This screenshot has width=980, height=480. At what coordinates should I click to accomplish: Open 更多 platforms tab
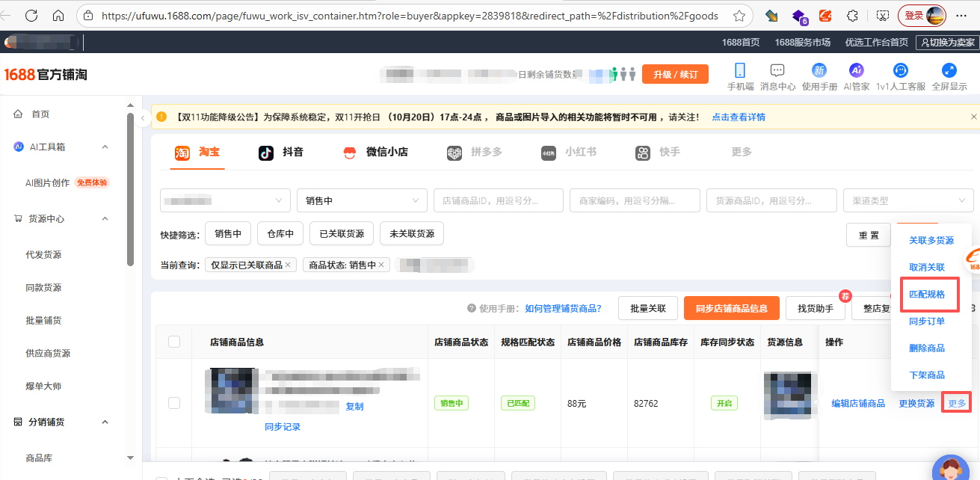click(x=742, y=152)
